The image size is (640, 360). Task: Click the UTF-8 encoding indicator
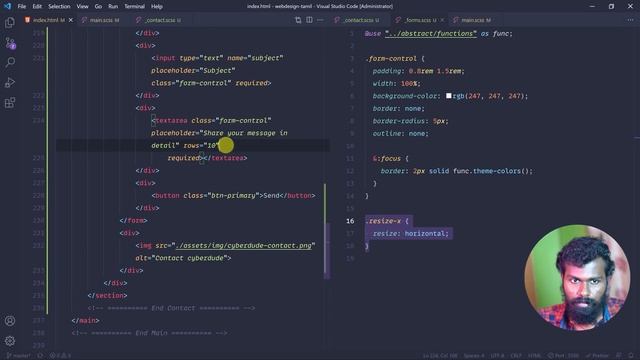tap(497, 356)
